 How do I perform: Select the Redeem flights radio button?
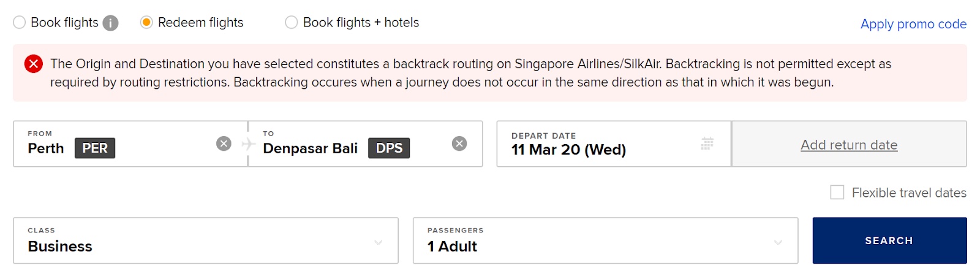coord(146,23)
